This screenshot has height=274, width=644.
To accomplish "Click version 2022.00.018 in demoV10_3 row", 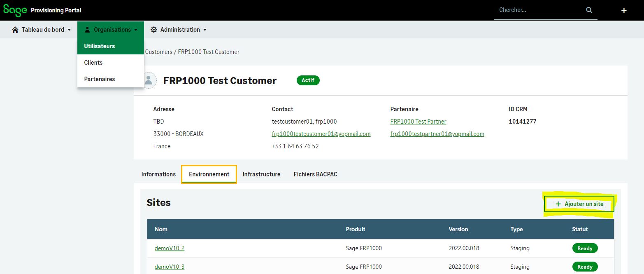I will (x=464, y=267).
